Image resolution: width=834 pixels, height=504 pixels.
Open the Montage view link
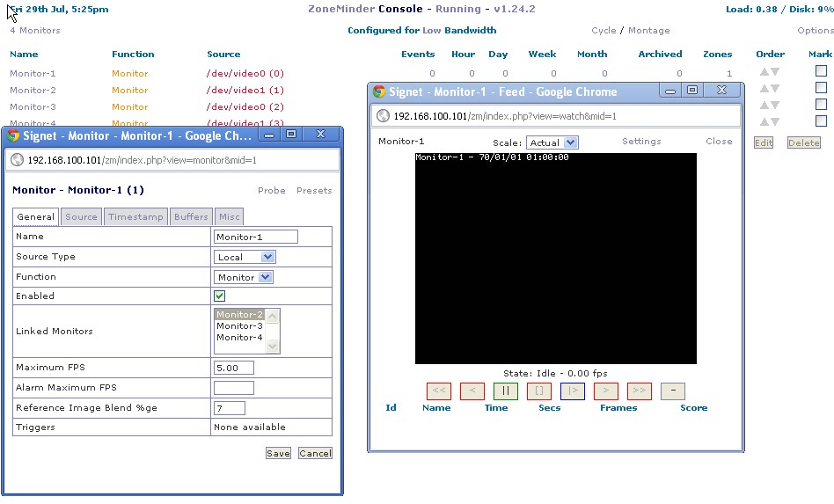pos(649,30)
